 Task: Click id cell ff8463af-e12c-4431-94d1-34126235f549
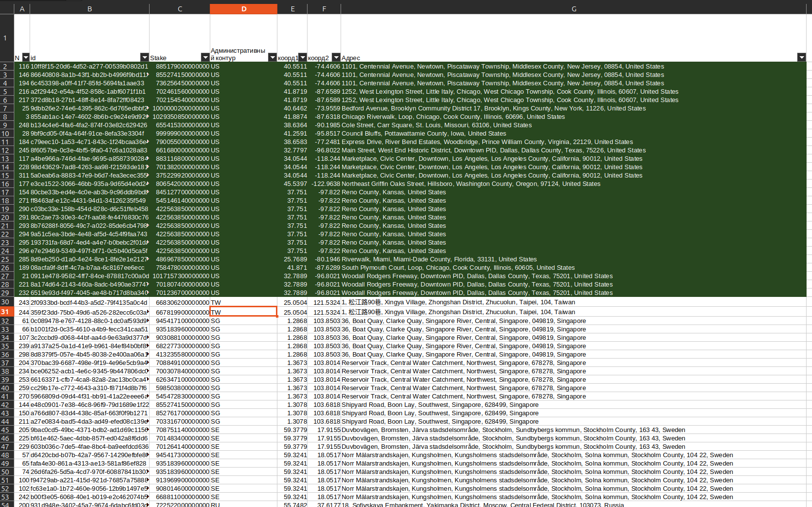coord(89,200)
